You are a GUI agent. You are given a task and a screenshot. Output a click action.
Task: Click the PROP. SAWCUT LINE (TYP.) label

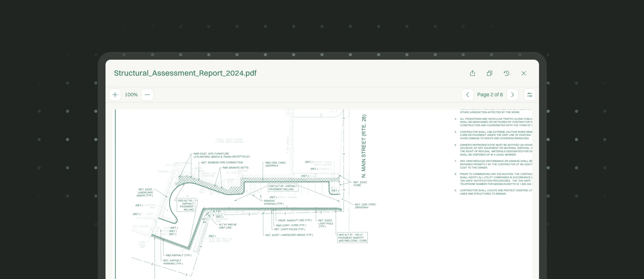(295, 220)
